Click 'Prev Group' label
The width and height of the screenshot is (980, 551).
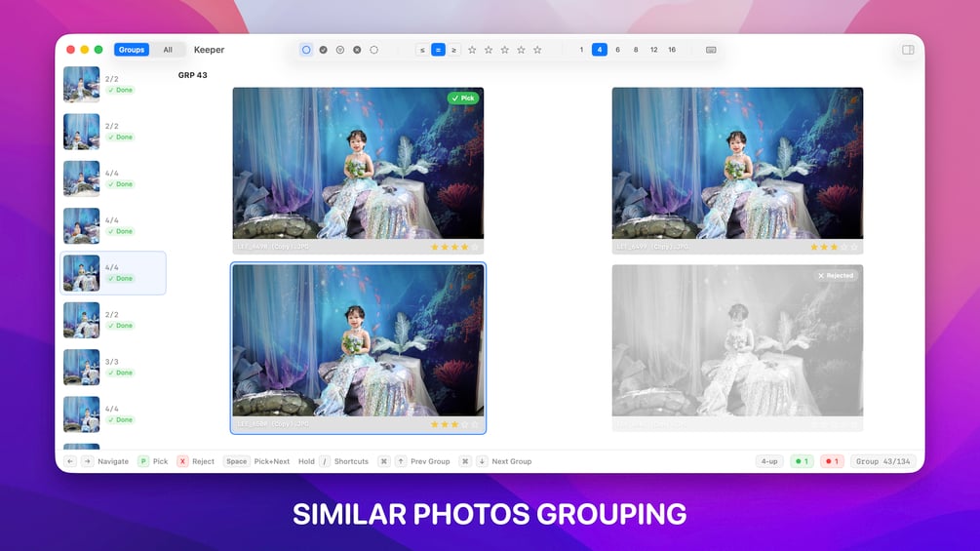[430, 461]
